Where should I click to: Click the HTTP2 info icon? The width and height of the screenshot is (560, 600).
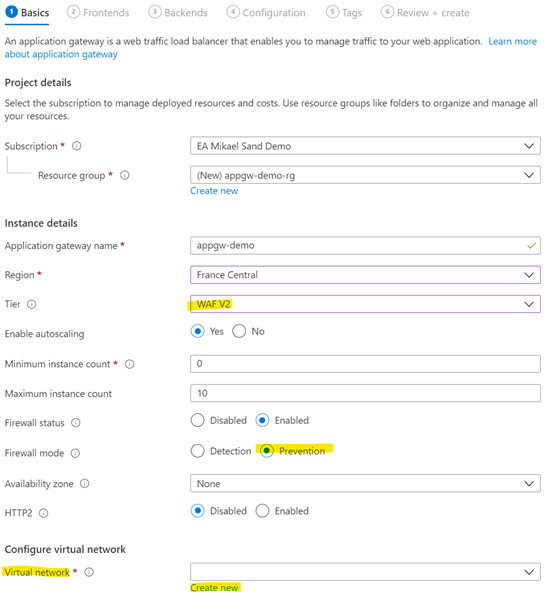click(x=44, y=513)
